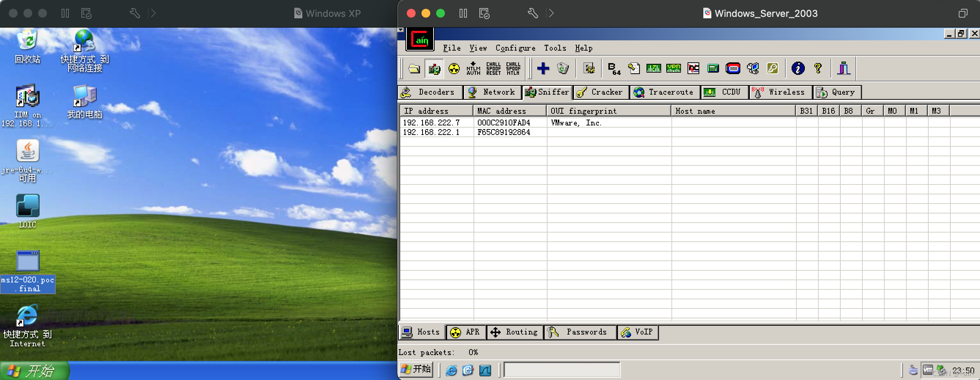
Task: Sort by IP address column header
Action: tap(436, 111)
